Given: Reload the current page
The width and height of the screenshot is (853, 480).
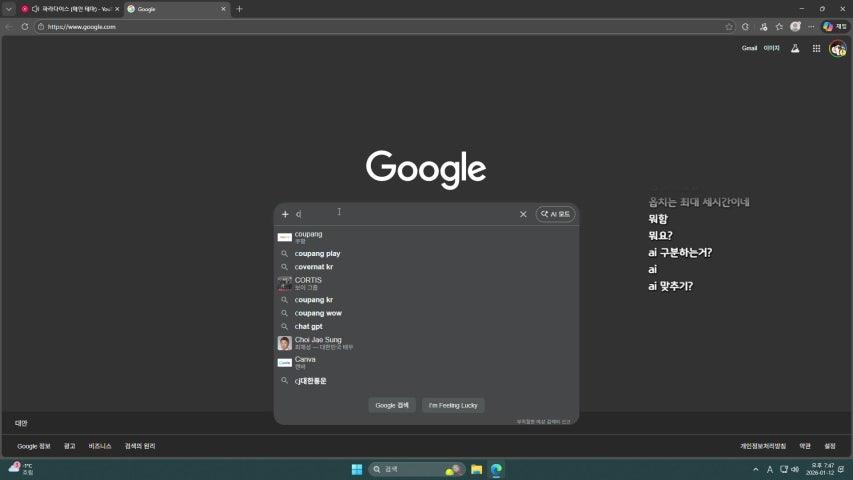Looking at the screenshot, I should [x=25, y=27].
